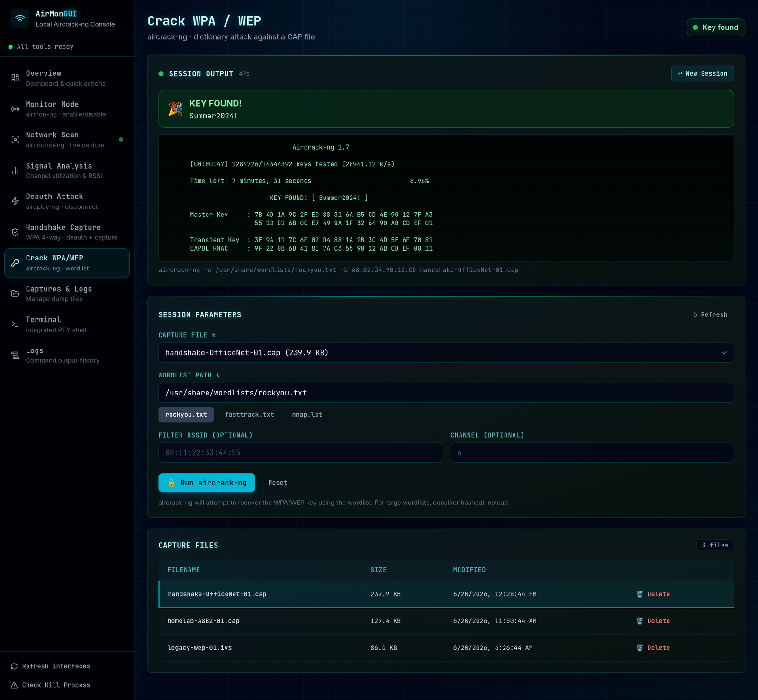The image size is (758, 700).
Task: Run aircrack-ng
Action: pyautogui.click(x=207, y=483)
